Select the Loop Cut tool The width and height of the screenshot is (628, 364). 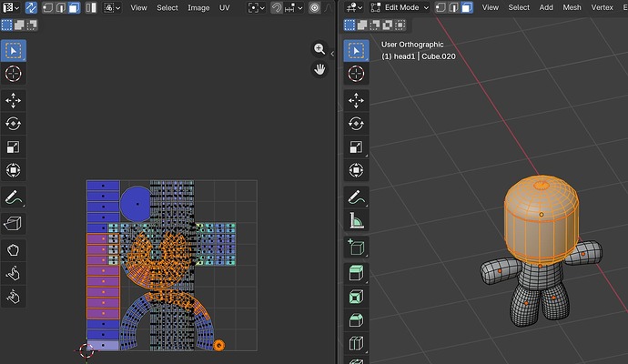click(356, 343)
